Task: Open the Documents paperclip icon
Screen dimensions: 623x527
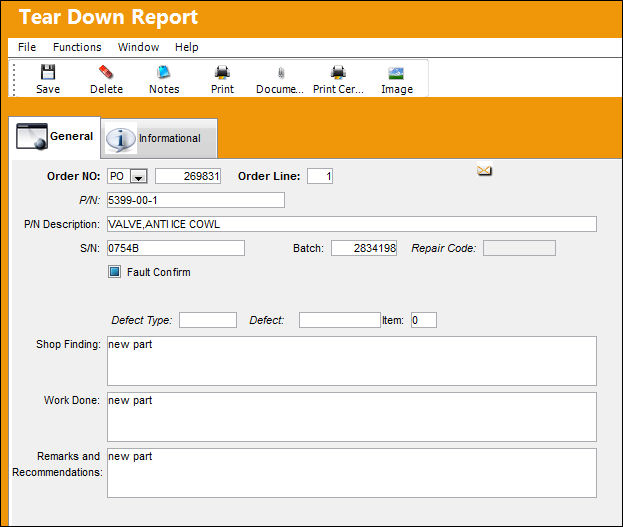Action: [x=281, y=73]
